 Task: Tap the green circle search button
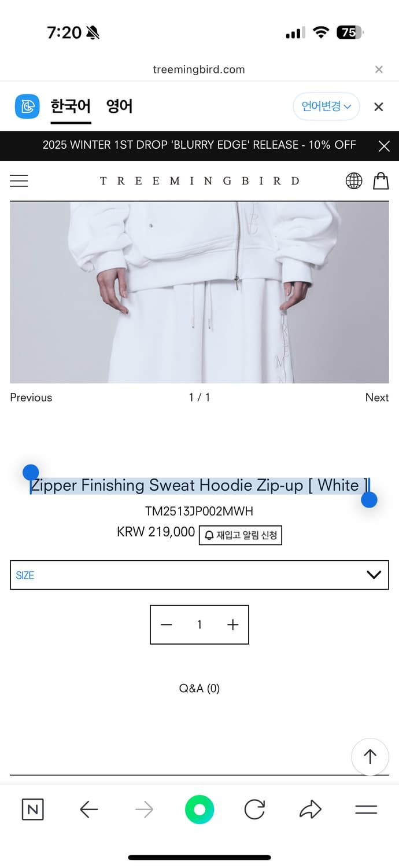199,809
